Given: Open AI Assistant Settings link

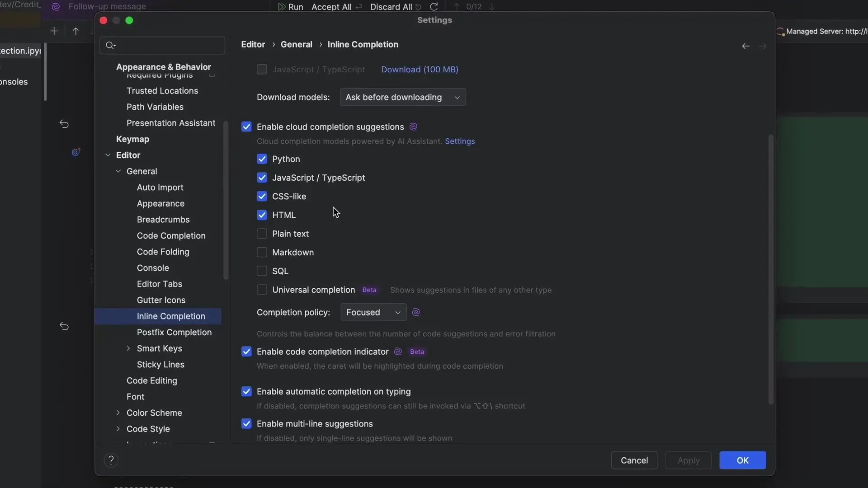Looking at the screenshot, I should tap(460, 141).
